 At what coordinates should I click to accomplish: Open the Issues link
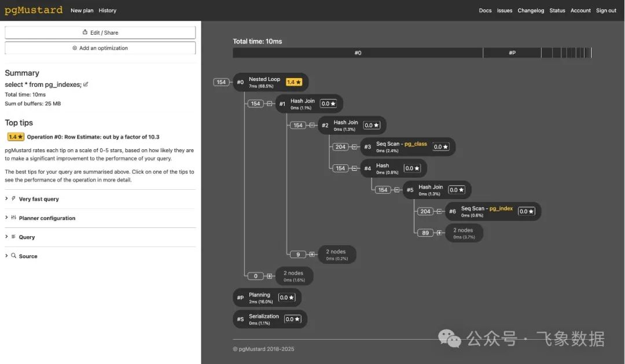point(504,10)
